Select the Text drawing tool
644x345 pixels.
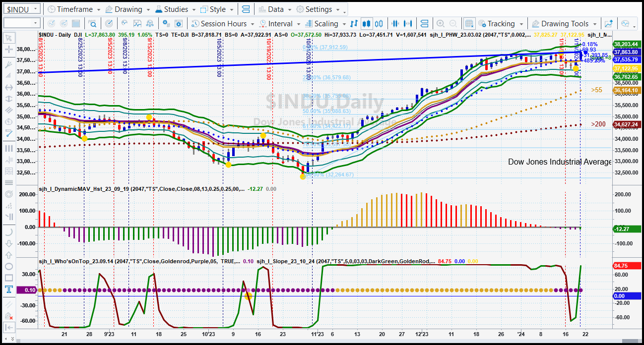pyautogui.click(x=8, y=289)
